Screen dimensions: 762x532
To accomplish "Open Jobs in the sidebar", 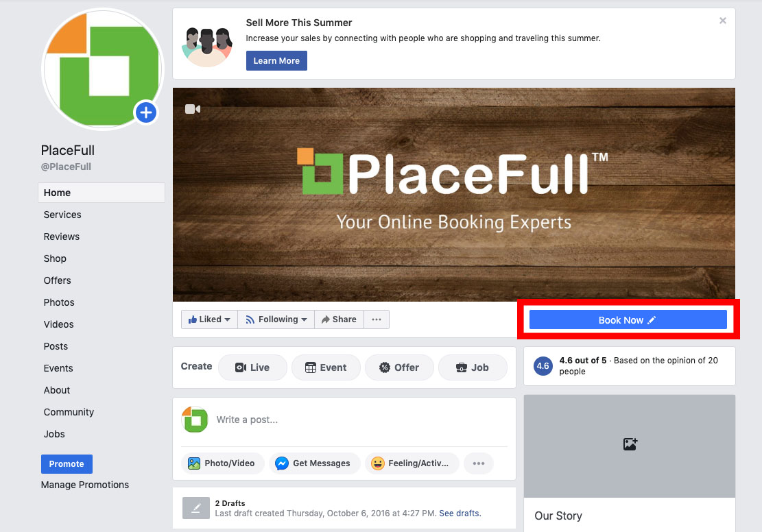I will pyautogui.click(x=54, y=434).
